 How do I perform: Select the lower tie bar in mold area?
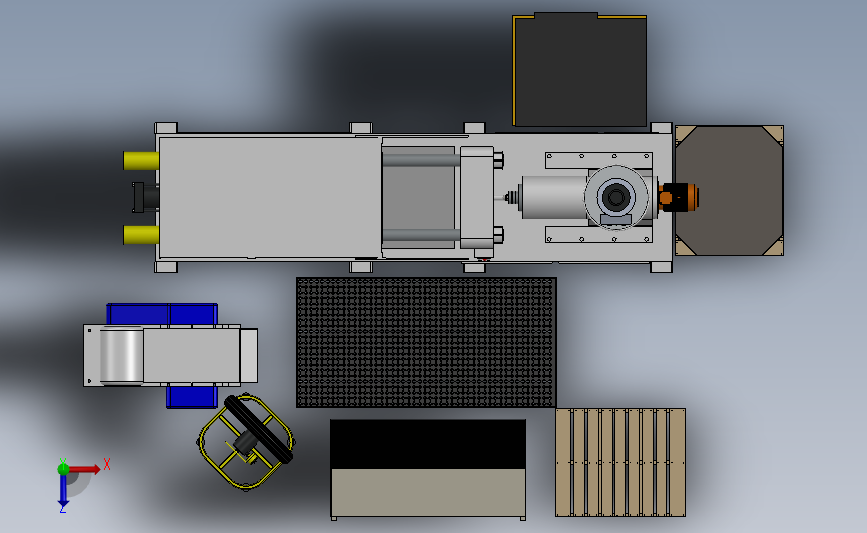421,235
